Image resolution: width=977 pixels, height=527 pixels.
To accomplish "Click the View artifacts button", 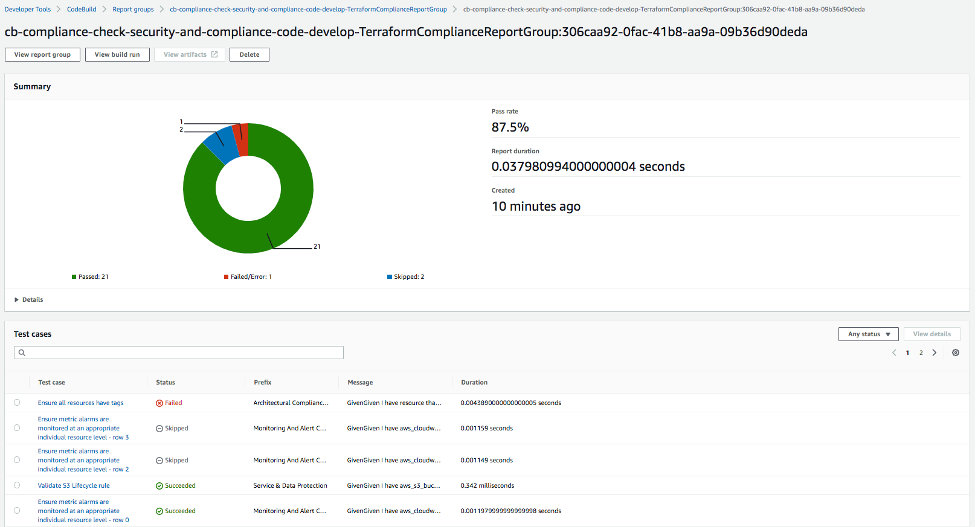I will coord(189,55).
